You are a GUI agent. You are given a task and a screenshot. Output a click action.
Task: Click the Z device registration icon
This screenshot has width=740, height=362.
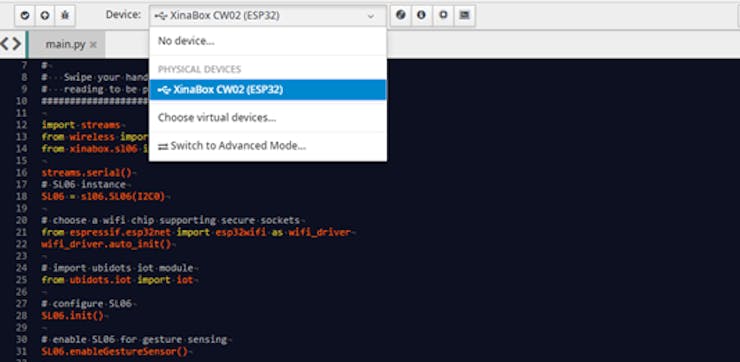[401, 15]
